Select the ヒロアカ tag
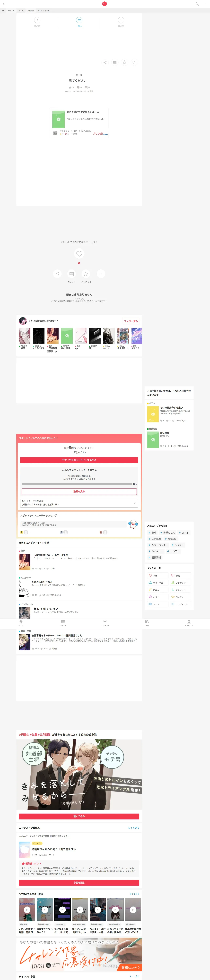 [x=173, y=551]
